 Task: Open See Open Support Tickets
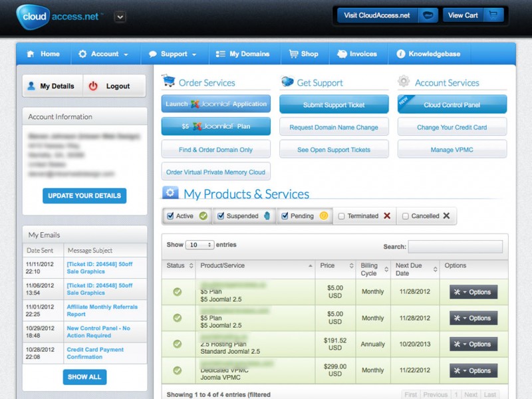click(x=334, y=150)
